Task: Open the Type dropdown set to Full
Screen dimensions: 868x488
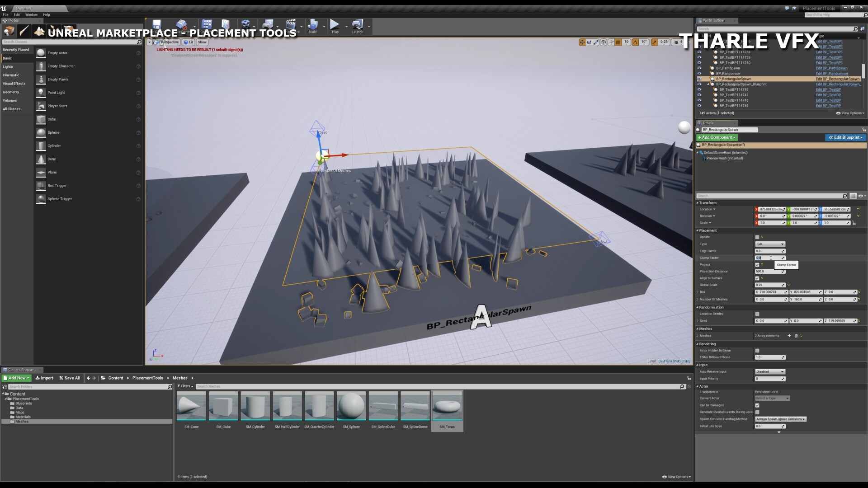Action: coord(770,244)
